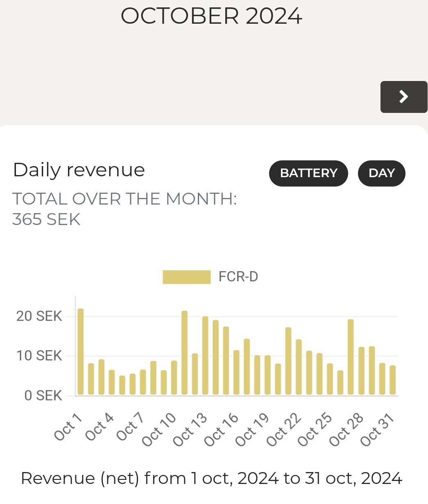Click the 365 SEK monthly total

click(46, 220)
